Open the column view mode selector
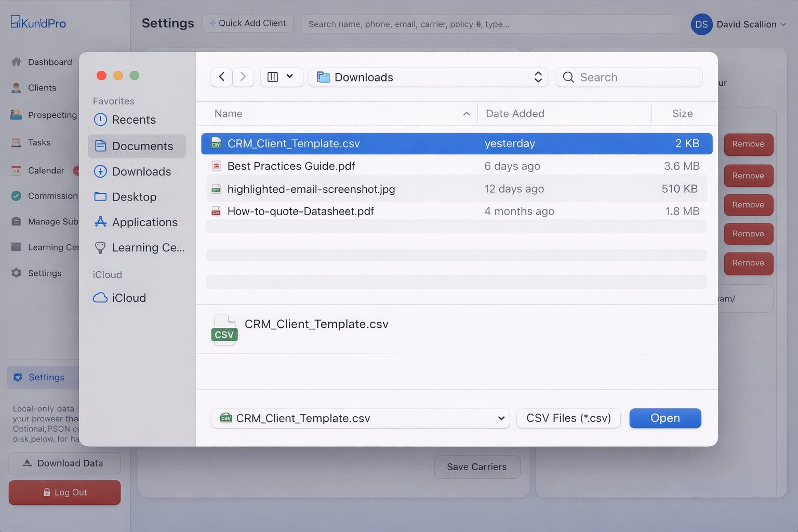The image size is (798, 532). 281,77
